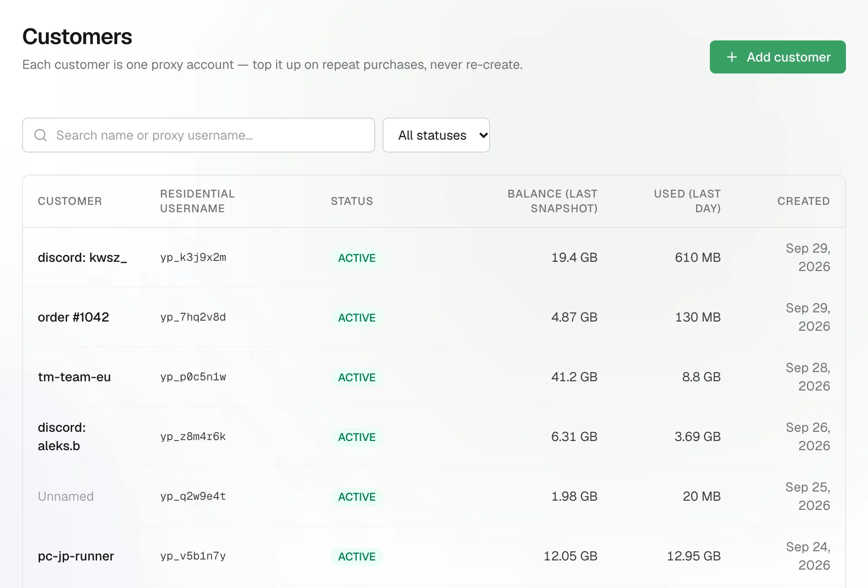The image size is (868, 588).
Task: Click the Customers page heading
Action: (77, 37)
